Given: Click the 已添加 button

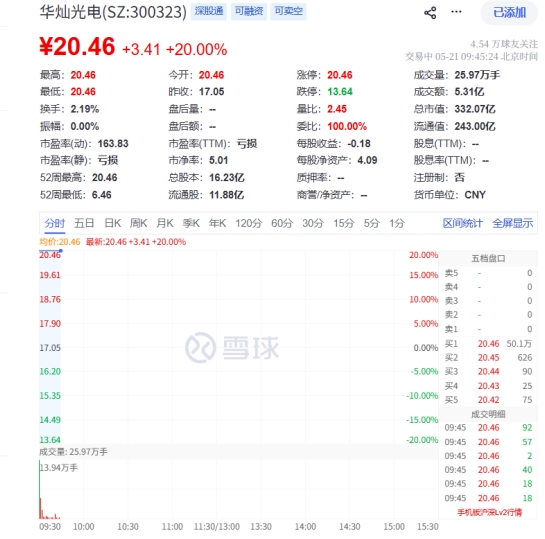Looking at the screenshot, I should click(x=509, y=13).
